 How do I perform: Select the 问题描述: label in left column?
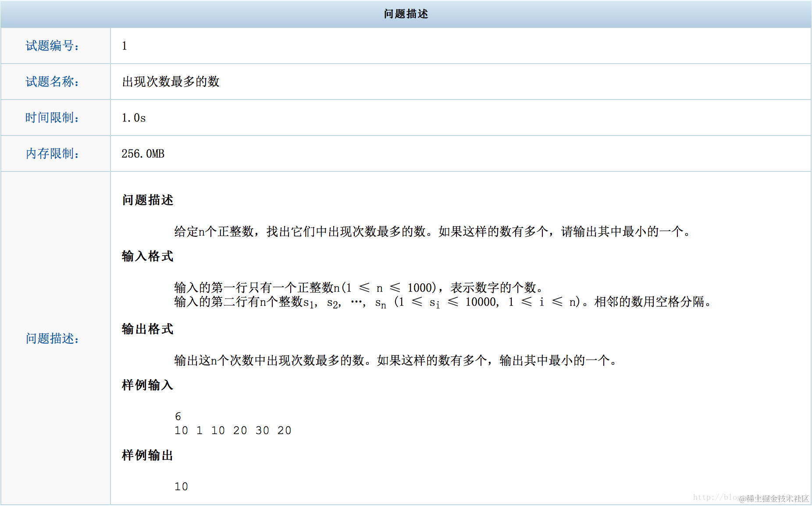pyautogui.click(x=52, y=339)
